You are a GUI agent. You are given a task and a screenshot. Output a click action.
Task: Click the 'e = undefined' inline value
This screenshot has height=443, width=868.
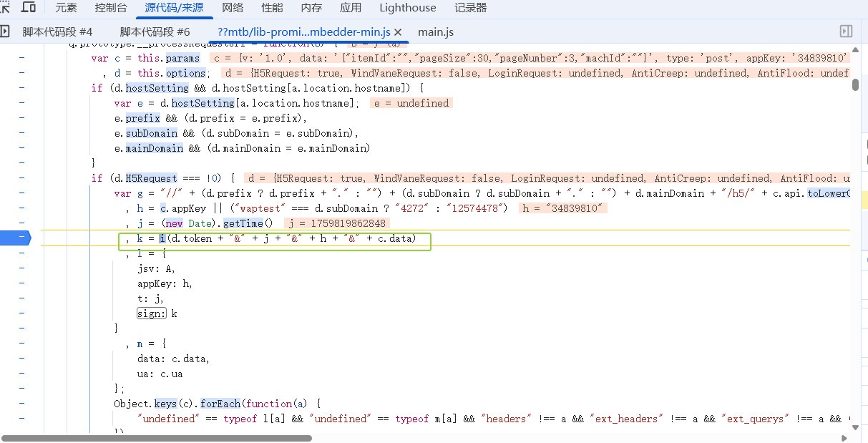(411, 103)
